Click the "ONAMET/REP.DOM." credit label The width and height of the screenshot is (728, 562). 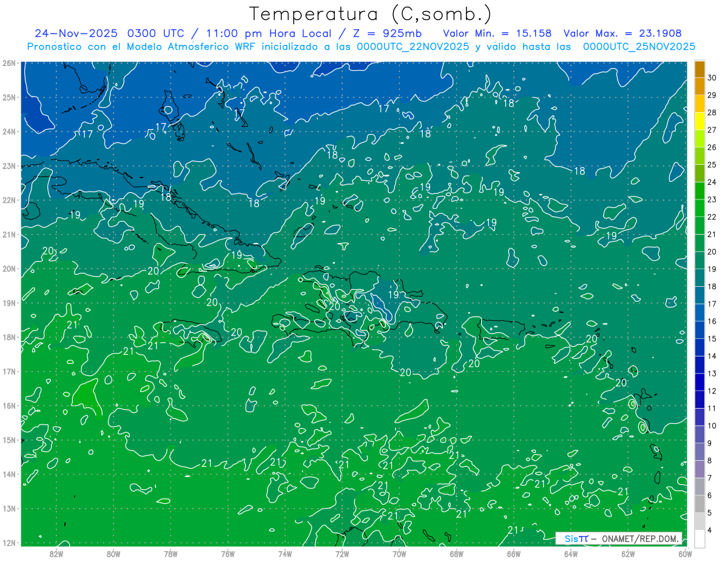click(640, 538)
